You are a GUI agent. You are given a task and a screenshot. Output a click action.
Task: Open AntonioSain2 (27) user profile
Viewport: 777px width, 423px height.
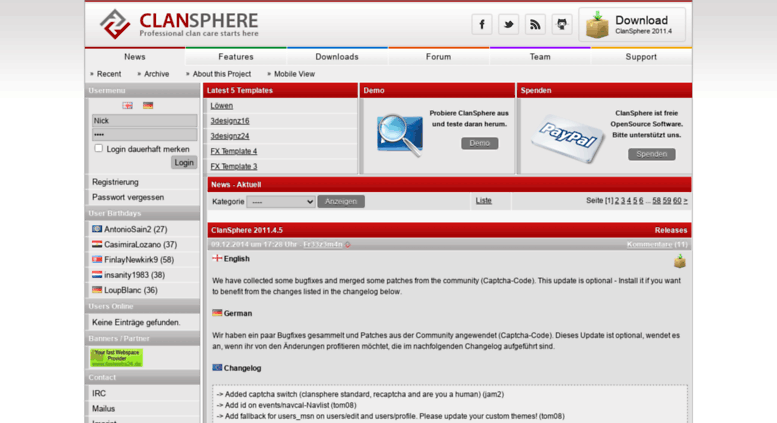(x=135, y=229)
